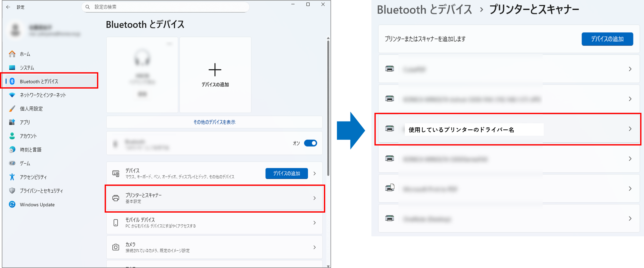Turn off the Bluetooth toggle switch
Image resolution: width=644 pixels, height=268 pixels.
click(310, 143)
